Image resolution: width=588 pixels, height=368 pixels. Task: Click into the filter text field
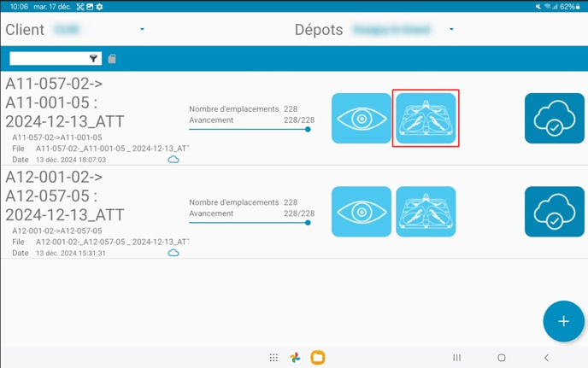49,59
